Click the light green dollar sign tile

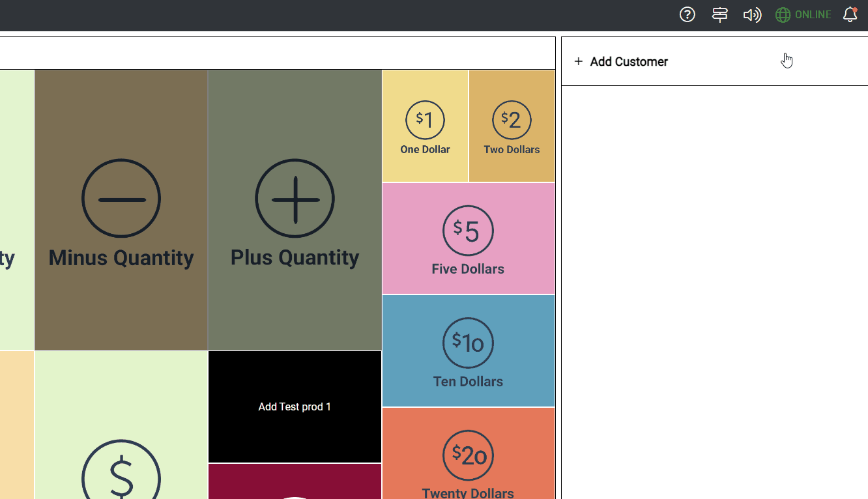coord(121,425)
